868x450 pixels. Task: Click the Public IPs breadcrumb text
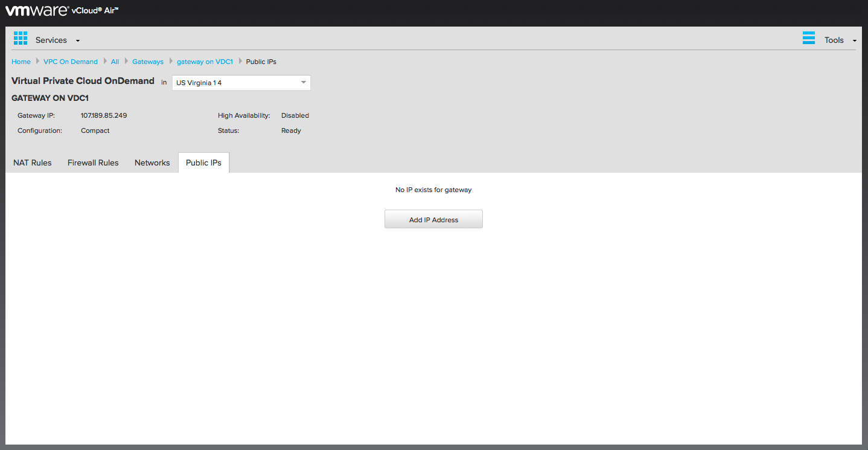261,62
